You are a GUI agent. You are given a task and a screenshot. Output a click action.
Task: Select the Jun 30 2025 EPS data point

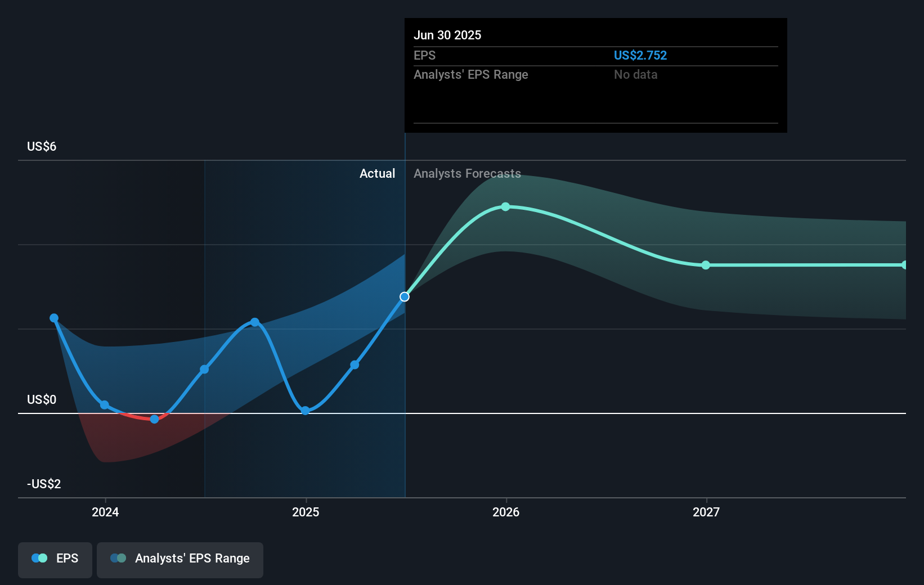point(405,296)
